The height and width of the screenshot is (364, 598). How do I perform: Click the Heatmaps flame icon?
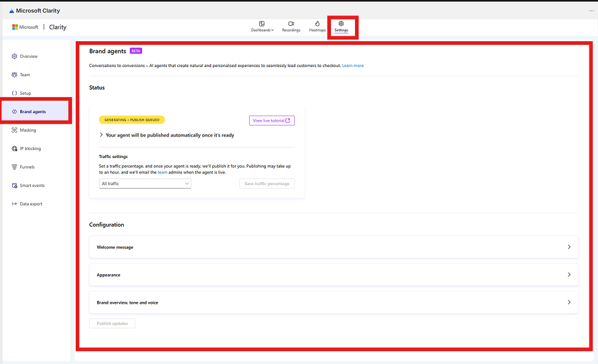317,23
